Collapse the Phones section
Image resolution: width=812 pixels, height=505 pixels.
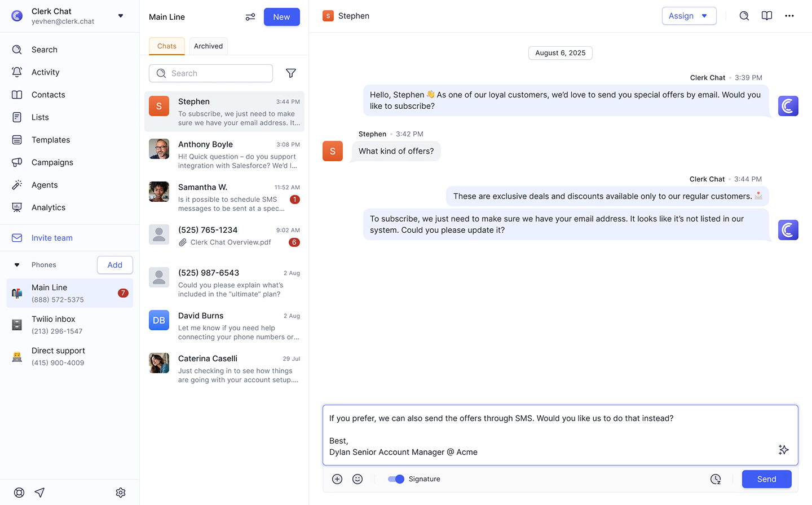[17, 265]
